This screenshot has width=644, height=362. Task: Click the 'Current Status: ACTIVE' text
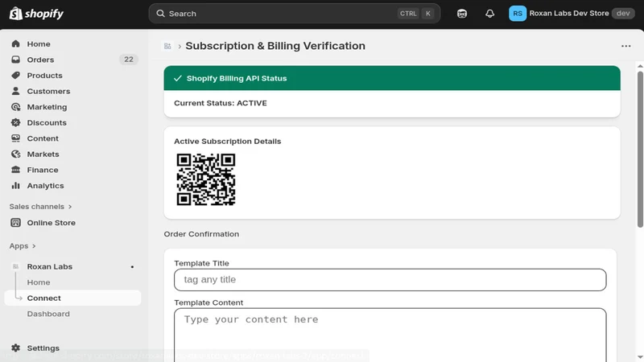tap(221, 103)
